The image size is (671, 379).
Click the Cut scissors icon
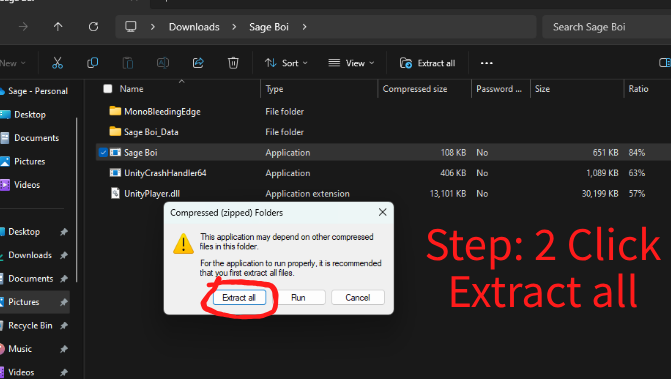coord(57,63)
